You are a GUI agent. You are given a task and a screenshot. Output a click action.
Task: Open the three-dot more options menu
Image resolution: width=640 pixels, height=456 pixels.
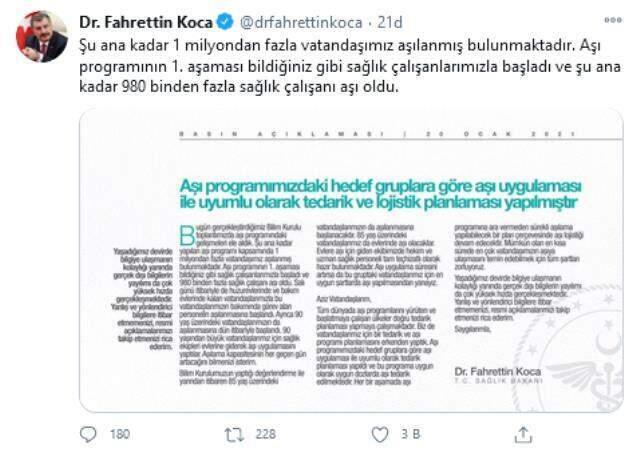613,20
